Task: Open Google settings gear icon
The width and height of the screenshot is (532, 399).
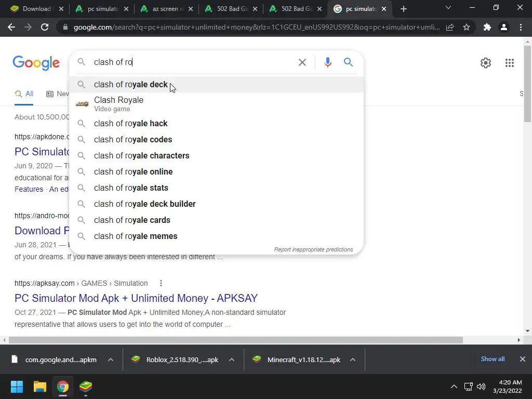Action: [486, 63]
